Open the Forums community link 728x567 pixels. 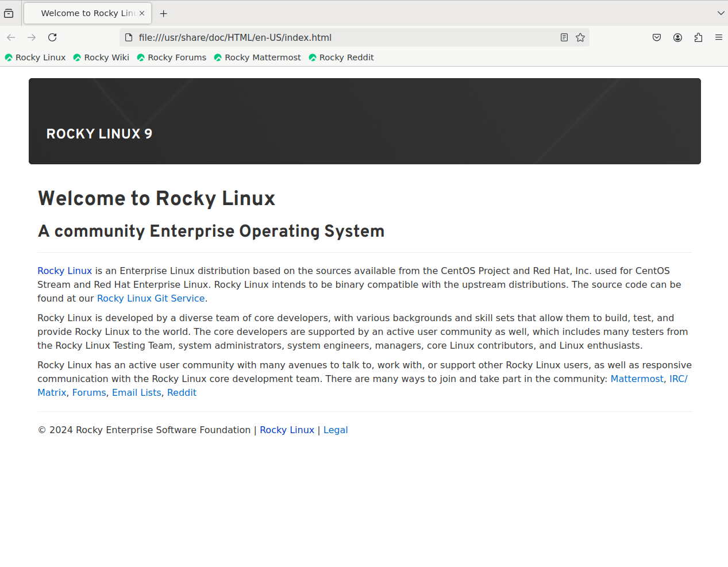click(89, 392)
